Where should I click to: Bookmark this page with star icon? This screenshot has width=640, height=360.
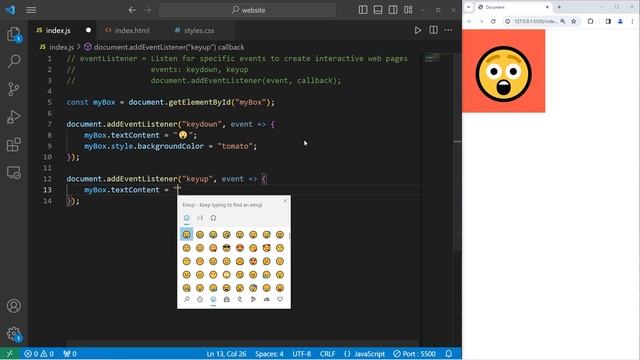[573, 21]
